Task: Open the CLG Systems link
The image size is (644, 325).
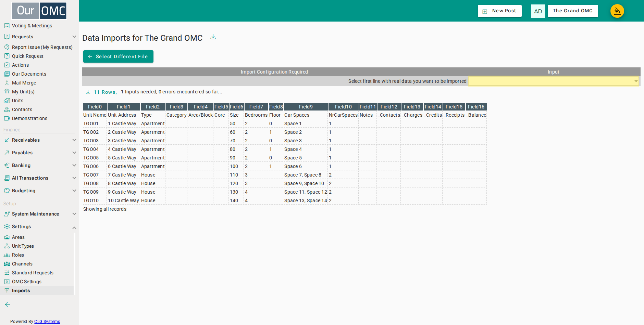Action: tap(47, 322)
